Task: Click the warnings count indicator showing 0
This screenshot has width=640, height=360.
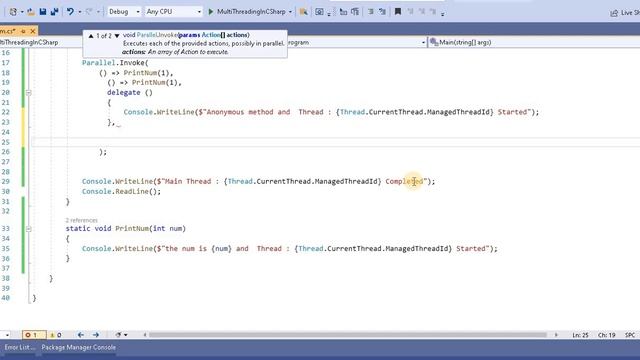Action: point(56,335)
